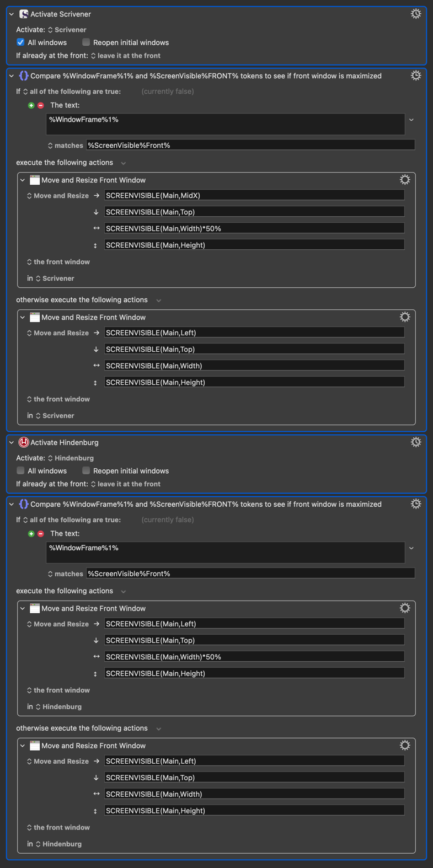Open gear menu of the MidX Move and Resize action
433x868 pixels.
pyautogui.click(x=405, y=180)
